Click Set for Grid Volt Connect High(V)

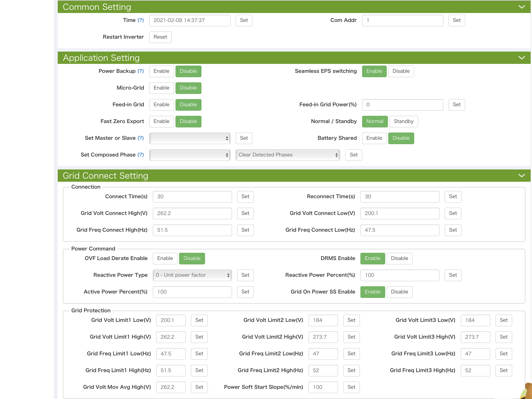(245, 214)
